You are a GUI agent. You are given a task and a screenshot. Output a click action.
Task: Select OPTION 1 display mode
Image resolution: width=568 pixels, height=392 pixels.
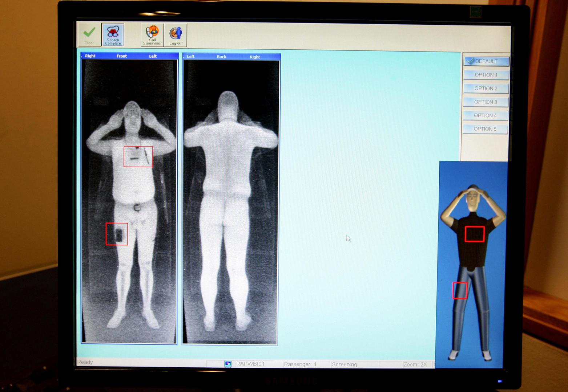(x=486, y=75)
